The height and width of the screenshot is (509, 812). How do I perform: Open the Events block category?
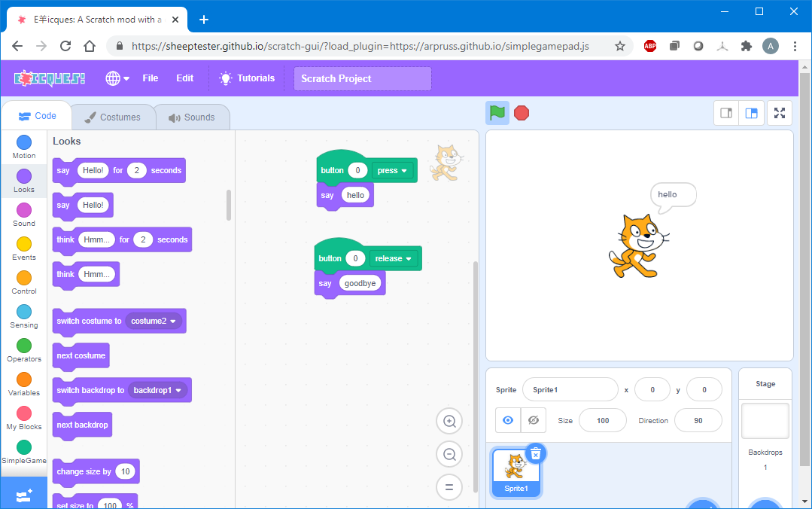(23, 248)
